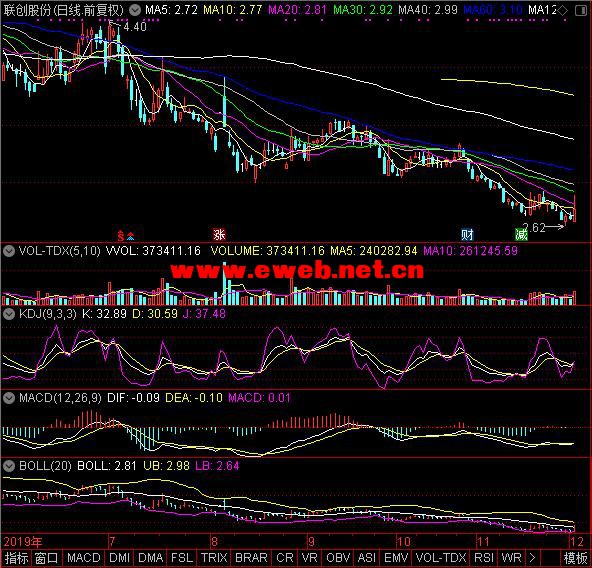Expand the VOL-TDX indicator settings dropdown
The width and height of the screenshot is (592, 568).
click(9, 251)
